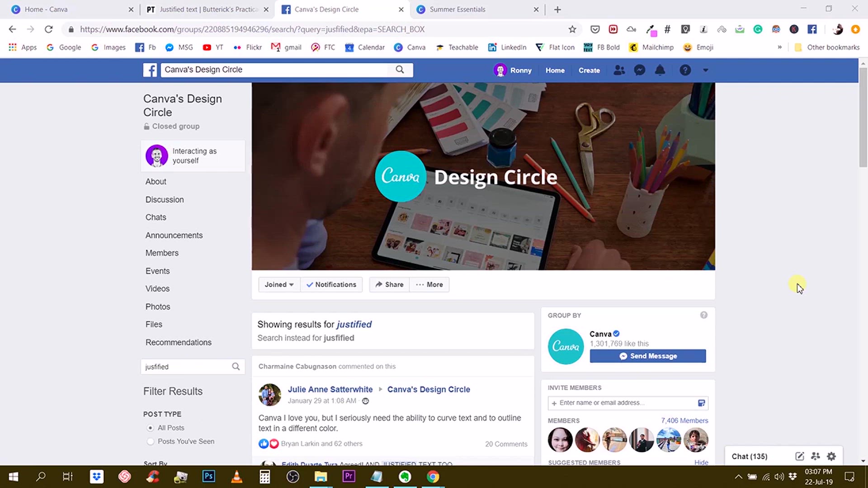Bookmark page with the star icon
868x488 pixels.
tap(572, 29)
